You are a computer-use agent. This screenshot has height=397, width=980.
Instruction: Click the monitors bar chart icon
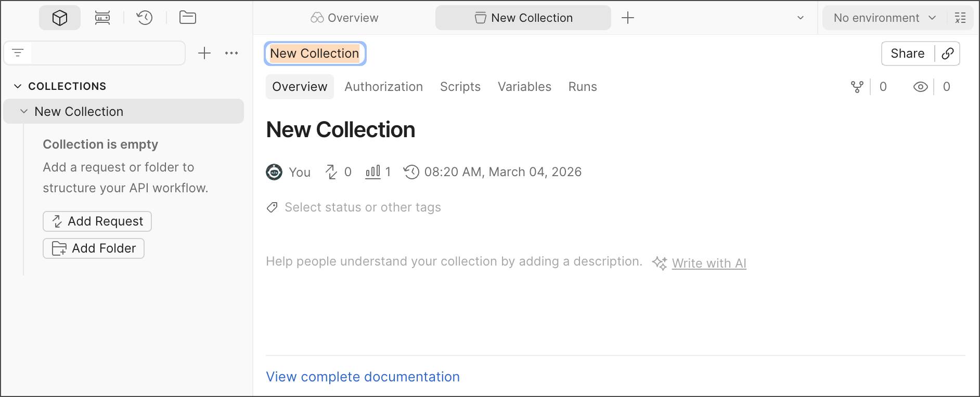tap(373, 172)
